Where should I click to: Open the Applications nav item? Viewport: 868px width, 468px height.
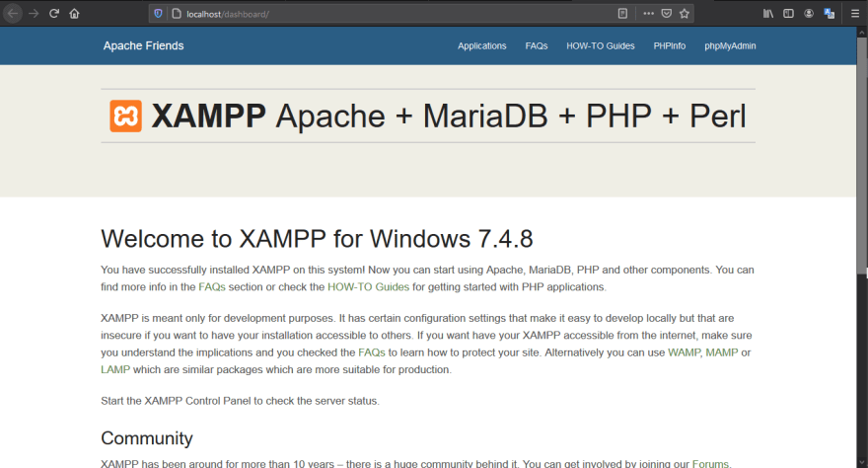click(481, 46)
